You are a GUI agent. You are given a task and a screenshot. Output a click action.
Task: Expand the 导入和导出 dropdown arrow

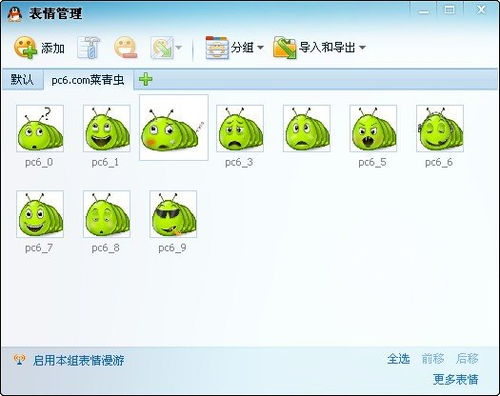pyautogui.click(x=362, y=48)
